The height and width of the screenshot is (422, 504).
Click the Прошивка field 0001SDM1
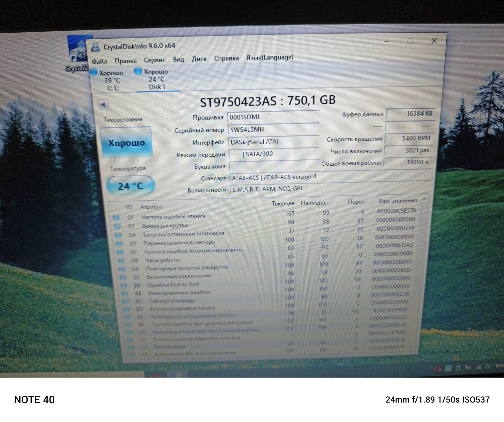point(273,117)
